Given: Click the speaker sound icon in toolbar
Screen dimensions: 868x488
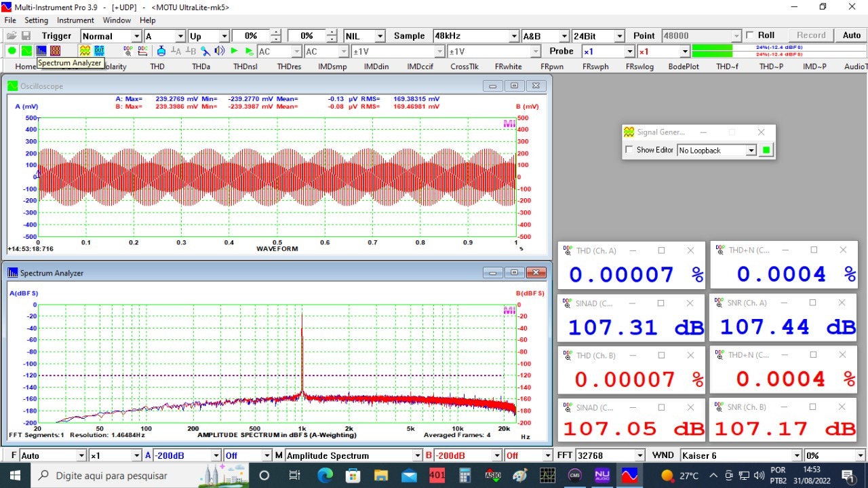Looking at the screenshot, I should pyautogui.click(x=220, y=51).
